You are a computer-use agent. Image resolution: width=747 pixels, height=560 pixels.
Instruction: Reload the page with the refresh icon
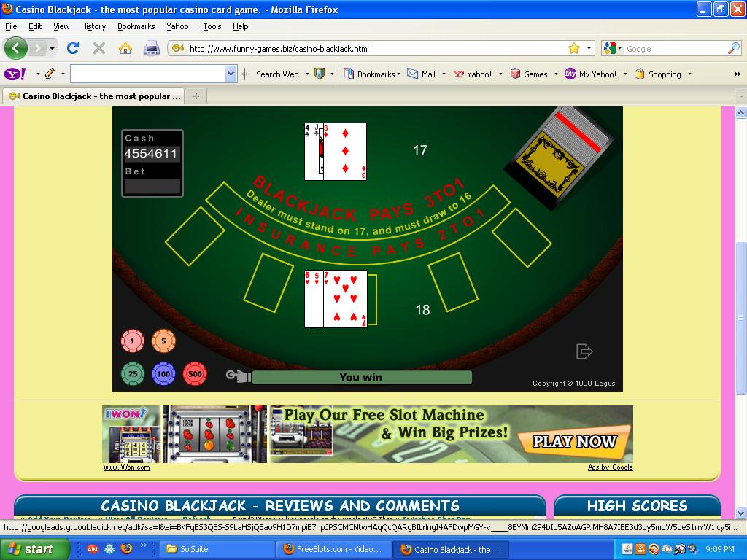point(72,48)
